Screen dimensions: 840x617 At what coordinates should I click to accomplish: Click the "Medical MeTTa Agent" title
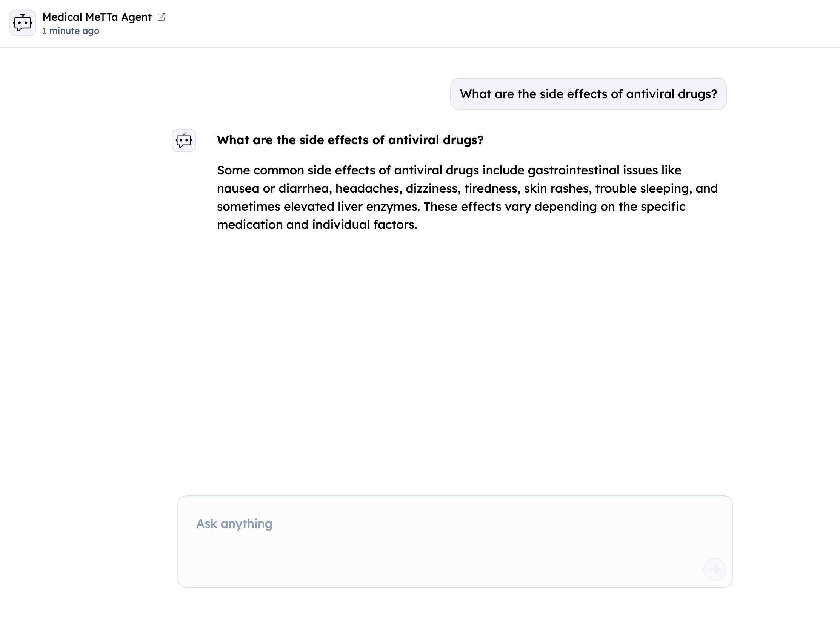[x=97, y=17]
